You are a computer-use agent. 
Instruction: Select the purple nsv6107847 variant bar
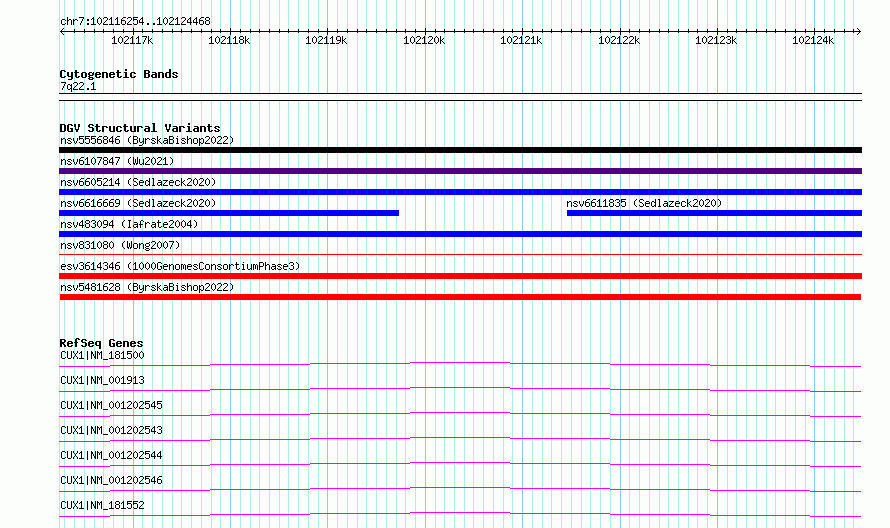[460, 171]
